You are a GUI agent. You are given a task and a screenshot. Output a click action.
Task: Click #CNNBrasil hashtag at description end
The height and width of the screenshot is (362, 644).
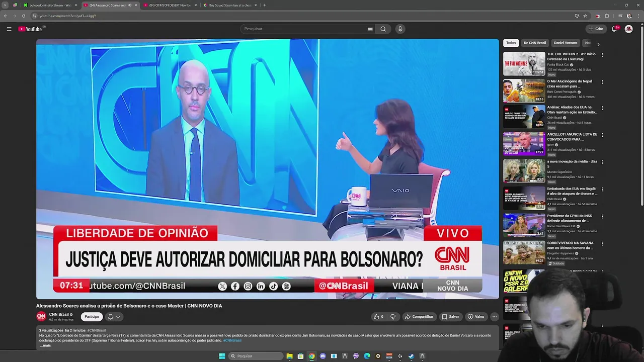232,340
